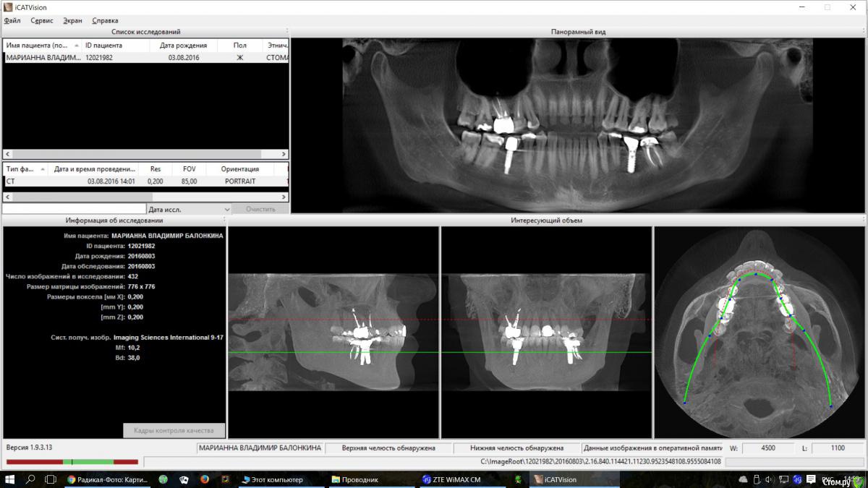Launch Firefox from the taskbar
Image resolution: width=868 pixels, height=488 pixels.
(x=205, y=479)
